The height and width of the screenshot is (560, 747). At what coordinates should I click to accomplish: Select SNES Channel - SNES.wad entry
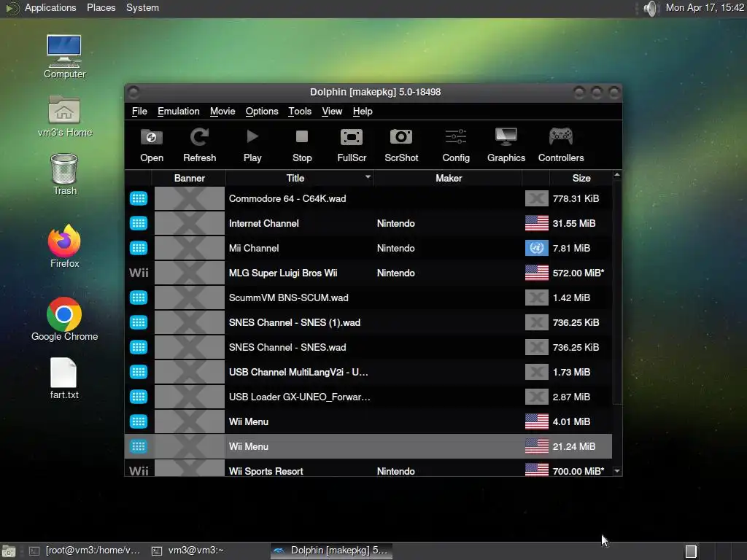(368, 347)
